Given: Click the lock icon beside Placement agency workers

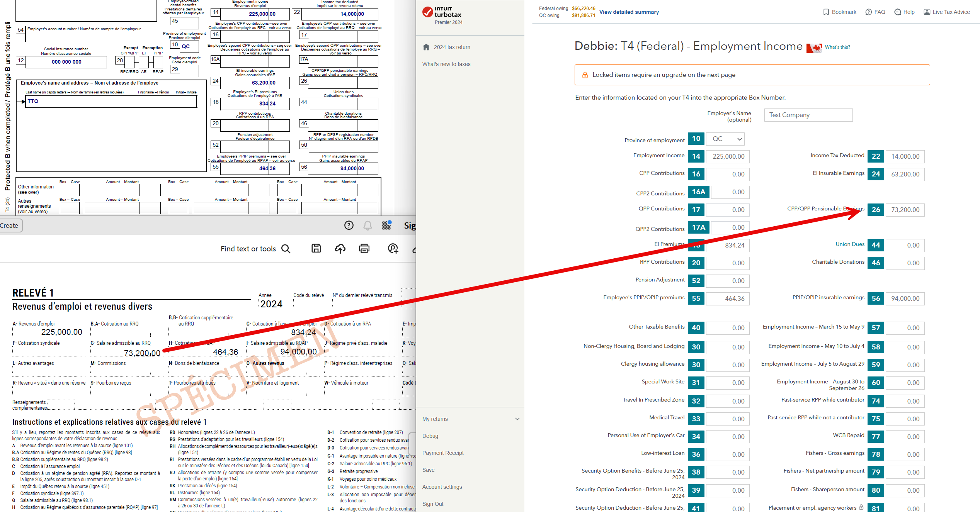Looking at the screenshot, I should [x=861, y=507].
